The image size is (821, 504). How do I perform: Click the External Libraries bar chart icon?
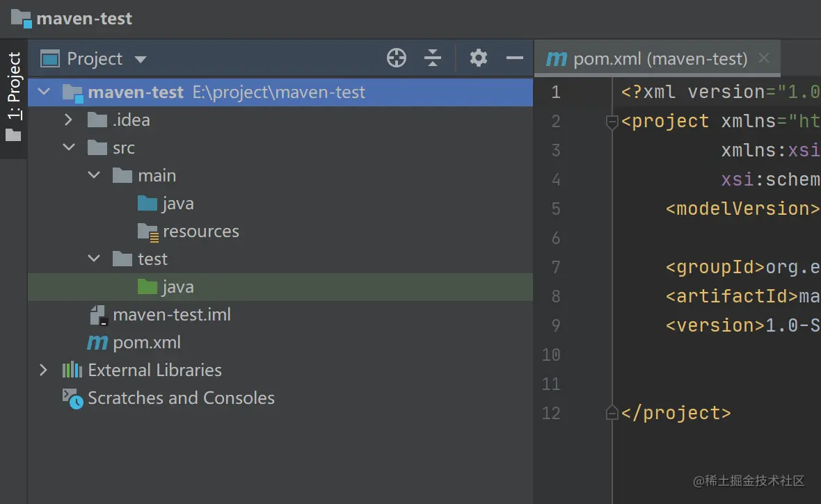click(x=72, y=370)
